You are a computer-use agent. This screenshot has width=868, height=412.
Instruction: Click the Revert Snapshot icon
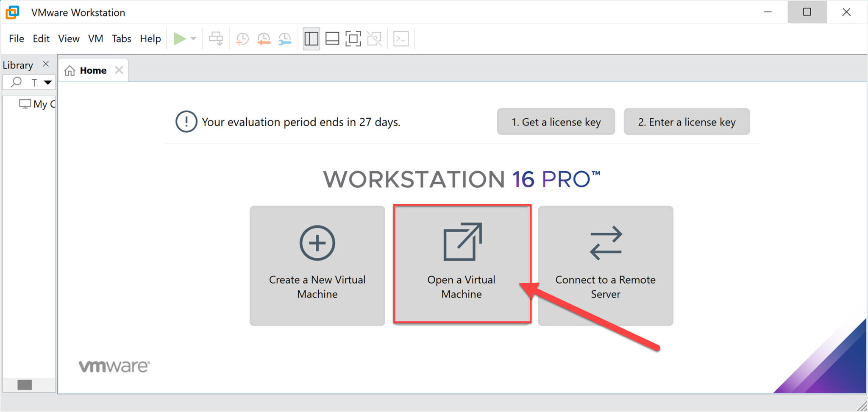[264, 39]
